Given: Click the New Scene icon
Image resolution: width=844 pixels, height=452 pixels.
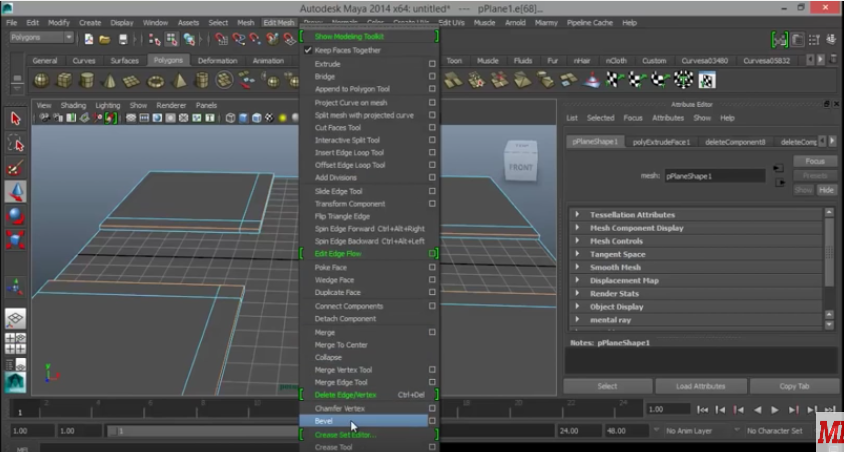Looking at the screenshot, I should [89, 38].
